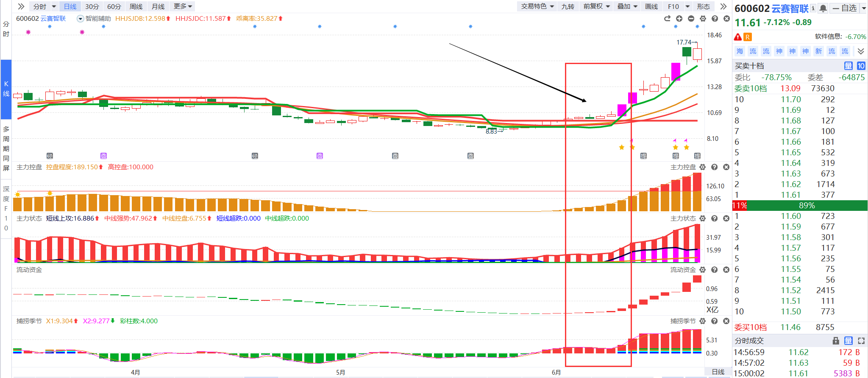Expand the 智能辅助 round dropdown

click(81, 19)
